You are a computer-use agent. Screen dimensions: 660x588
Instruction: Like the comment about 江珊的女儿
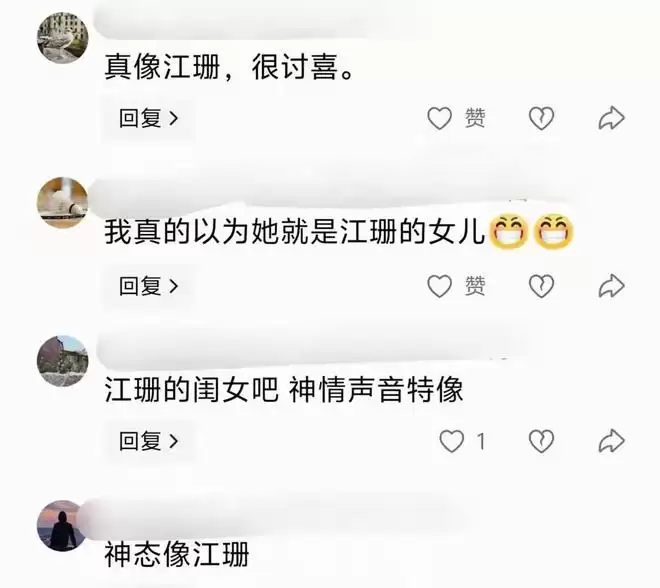point(439,286)
